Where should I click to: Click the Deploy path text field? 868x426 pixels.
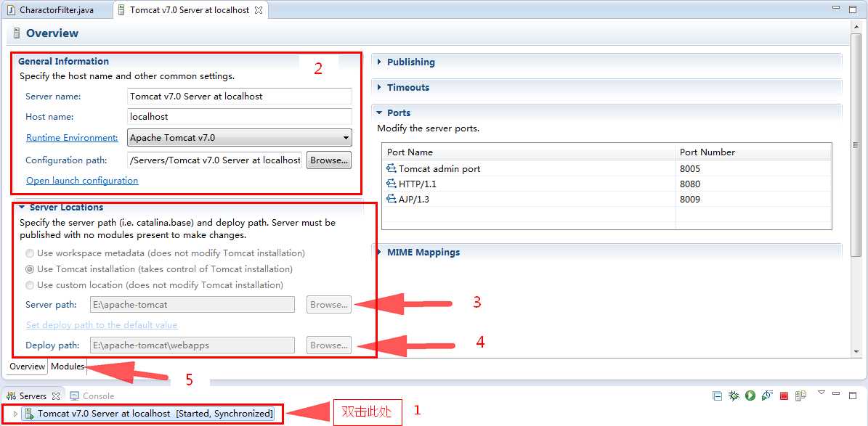click(x=192, y=345)
